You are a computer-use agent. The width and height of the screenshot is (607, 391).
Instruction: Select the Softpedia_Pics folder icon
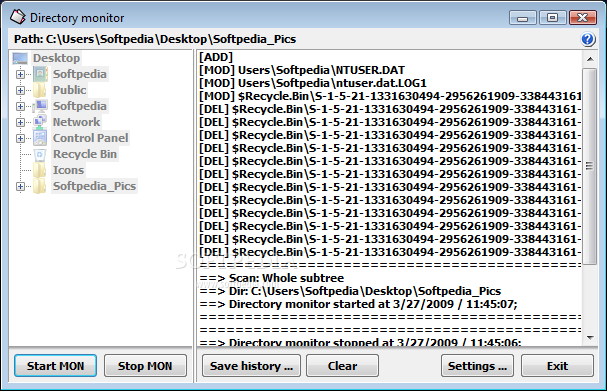pyautogui.click(x=40, y=186)
